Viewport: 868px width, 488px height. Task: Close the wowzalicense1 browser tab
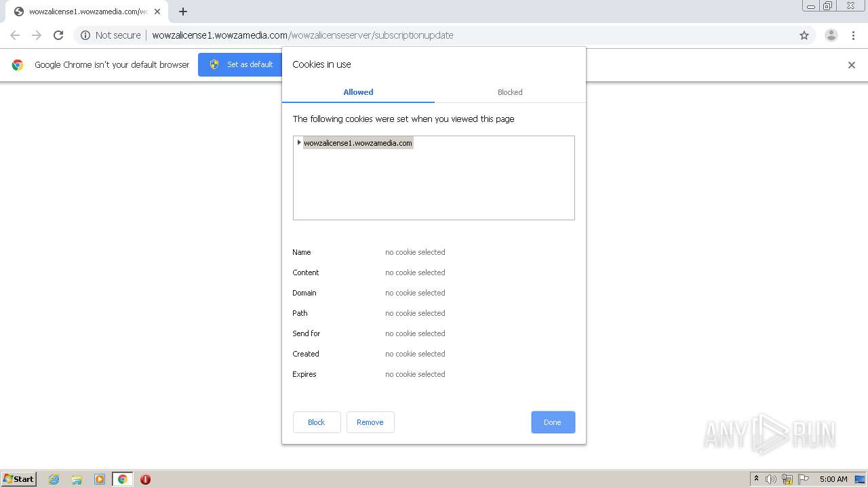157,12
